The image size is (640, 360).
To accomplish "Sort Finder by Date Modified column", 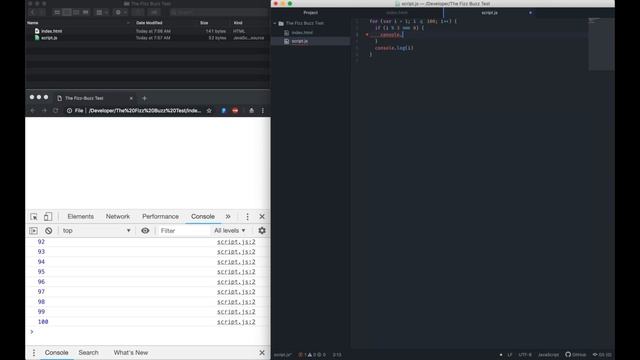I will coord(149,23).
